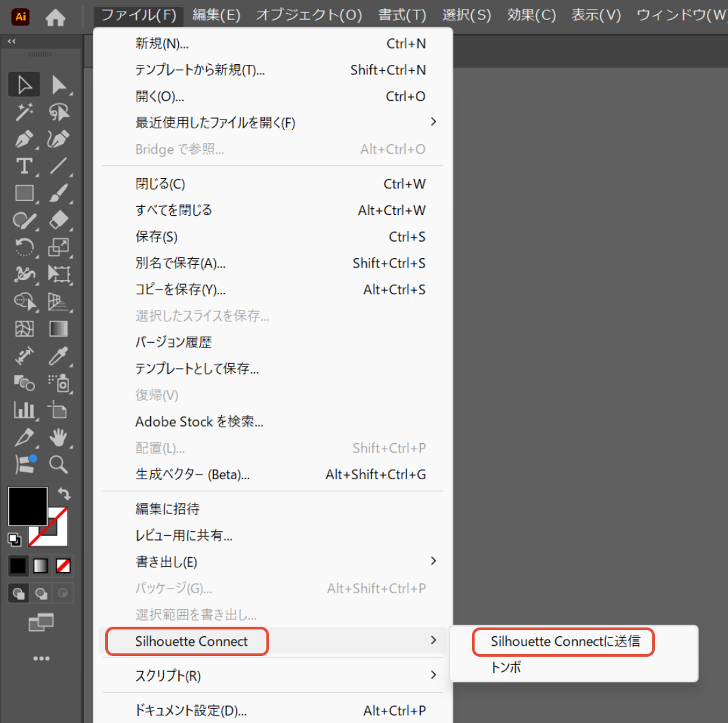728x723 pixels.
Task: Select the Zoom tool
Action: tap(59, 464)
